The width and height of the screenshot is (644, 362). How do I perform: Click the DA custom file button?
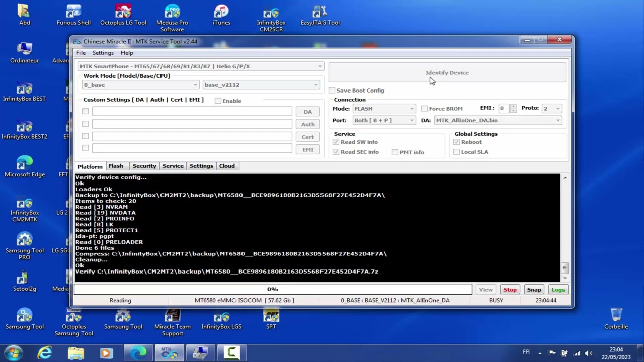(308, 112)
